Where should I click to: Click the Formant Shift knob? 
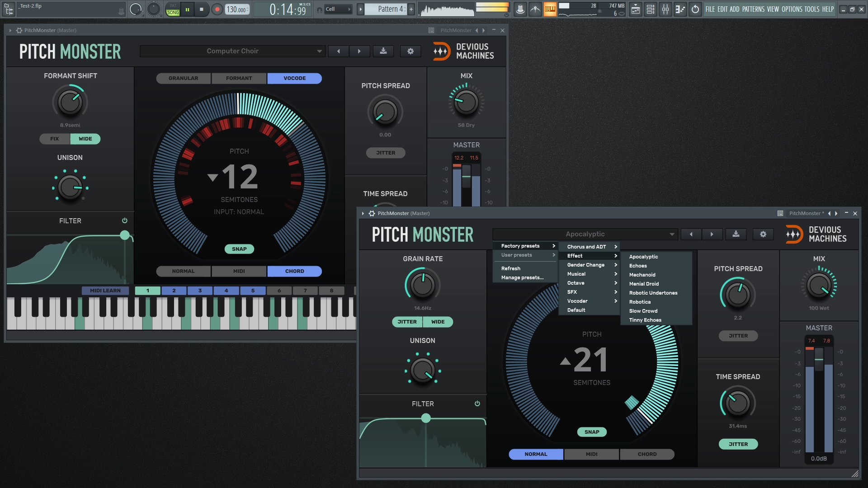pyautogui.click(x=70, y=102)
